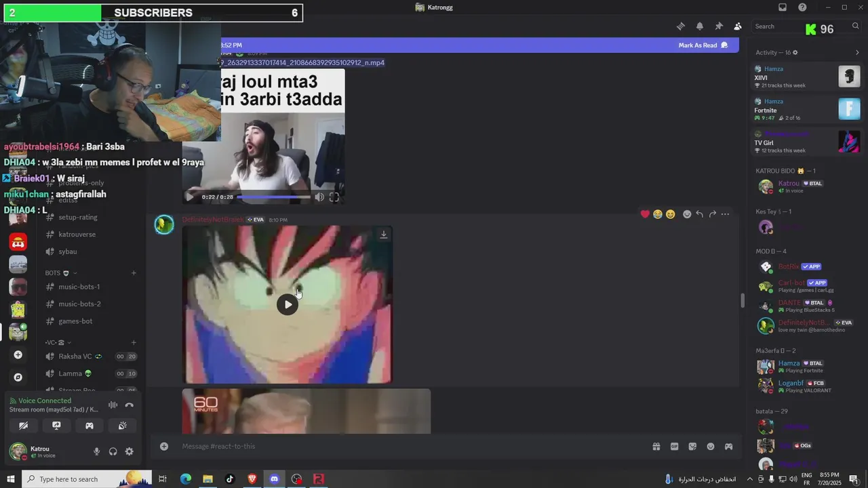This screenshot has width=868, height=488.
Task: Open Activity settings gear
Action: 795,52
